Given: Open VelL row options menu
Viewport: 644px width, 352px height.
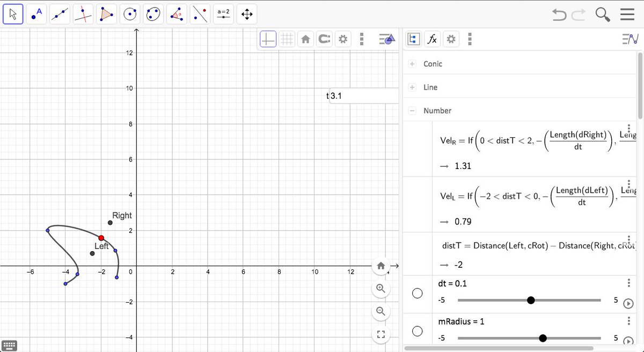Looking at the screenshot, I should [x=628, y=184].
